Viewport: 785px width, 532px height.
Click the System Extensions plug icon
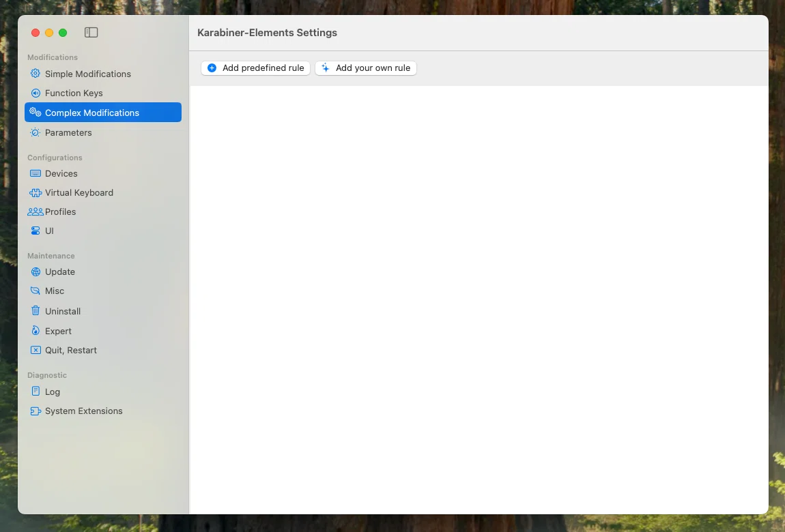coord(35,411)
